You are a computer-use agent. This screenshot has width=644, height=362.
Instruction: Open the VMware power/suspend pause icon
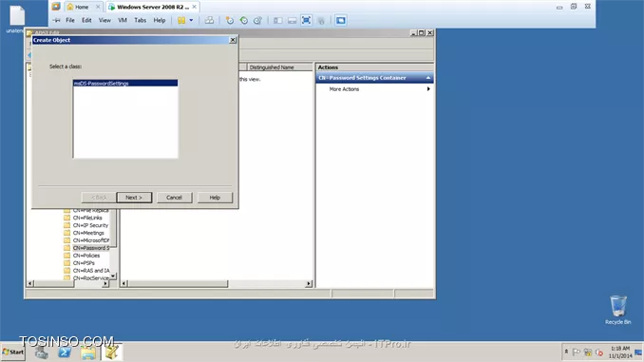tap(181, 20)
